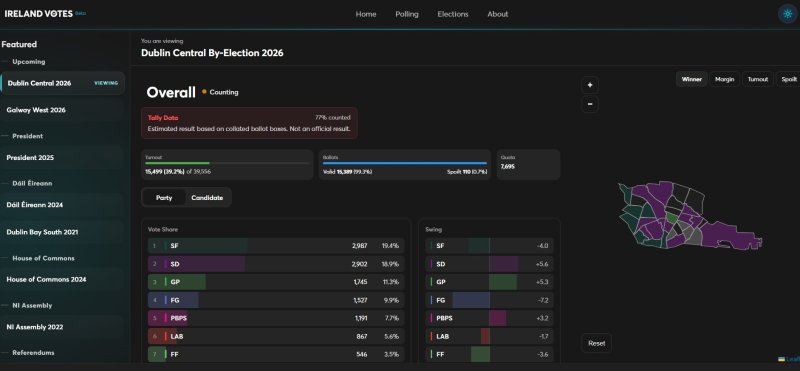Toggle the theme sun icon
The image size is (800, 371).
787,14
